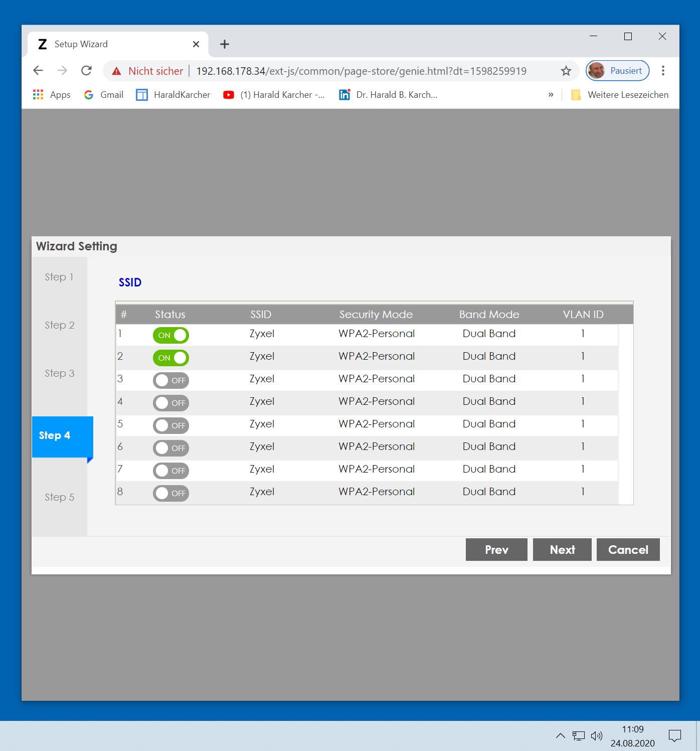Bookmark this page with the star icon
This screenshot has height=751, width=700.
(566, 71)
